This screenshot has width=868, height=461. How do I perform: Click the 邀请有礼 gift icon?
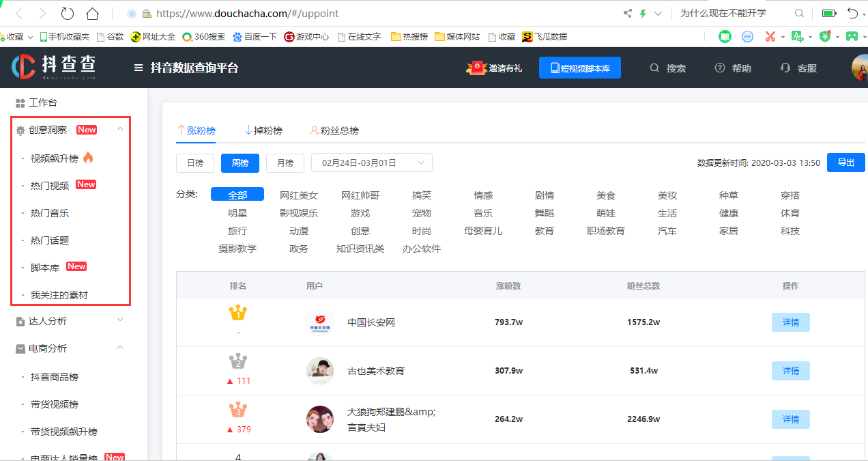pos(476,68)
